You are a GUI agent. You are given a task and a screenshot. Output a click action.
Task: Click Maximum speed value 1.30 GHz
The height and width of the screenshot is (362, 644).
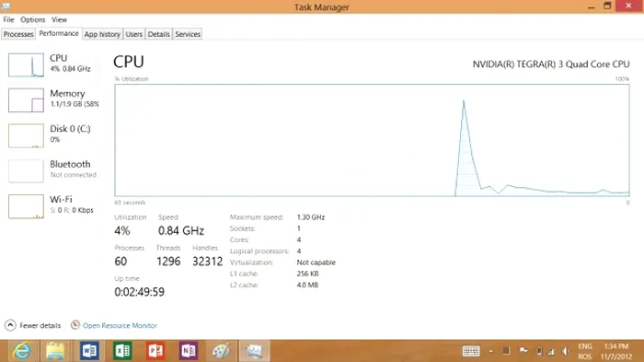[311, 217]
